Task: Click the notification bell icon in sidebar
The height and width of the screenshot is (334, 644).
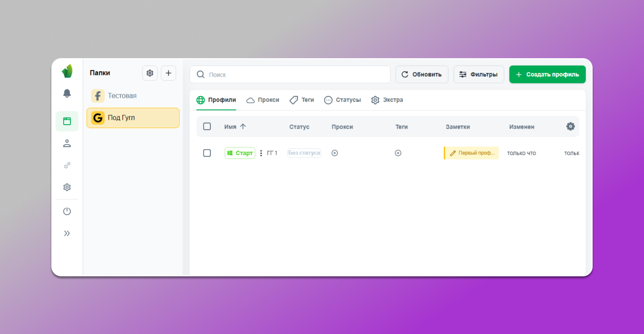Action: point(67,93)
